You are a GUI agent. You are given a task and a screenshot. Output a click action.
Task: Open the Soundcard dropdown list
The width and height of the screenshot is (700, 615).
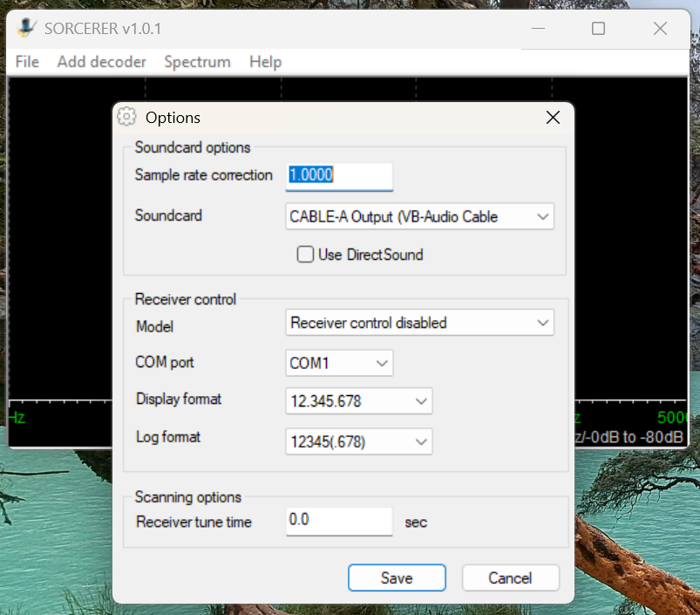419,216
